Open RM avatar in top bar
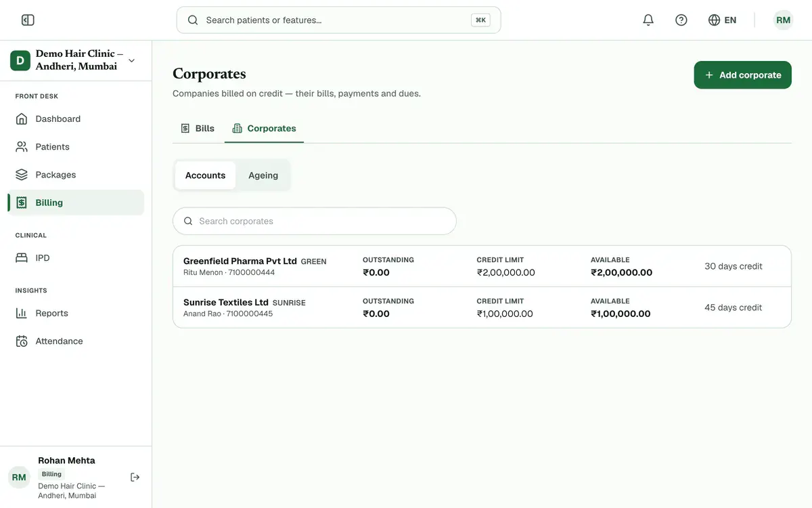Image resolution: width=812 pixels, height=508 pixels. 783,20
